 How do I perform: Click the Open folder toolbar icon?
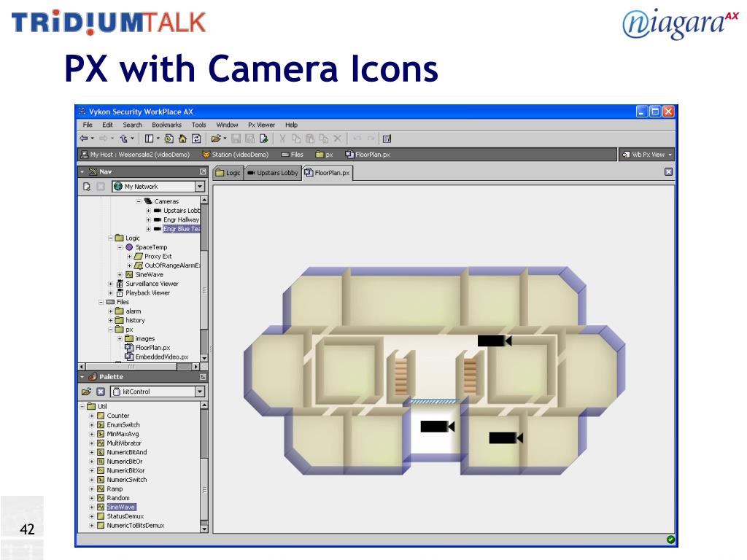216,139
